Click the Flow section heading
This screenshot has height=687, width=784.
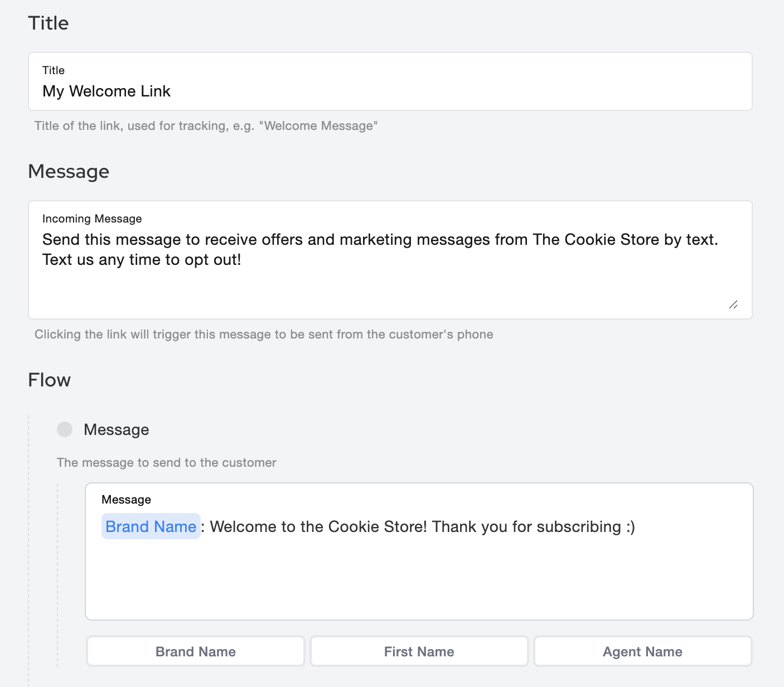point(49,380)
